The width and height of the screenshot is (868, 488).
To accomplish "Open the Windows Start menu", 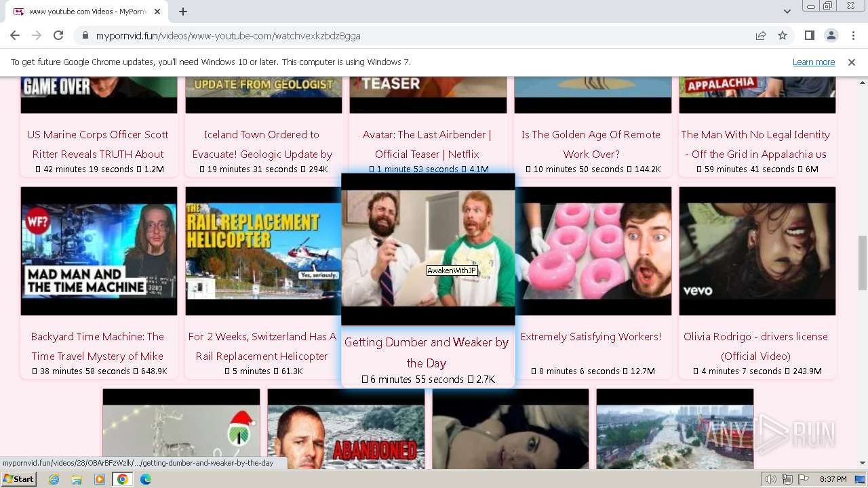I will pyautogui.click(x=19, y=479).
